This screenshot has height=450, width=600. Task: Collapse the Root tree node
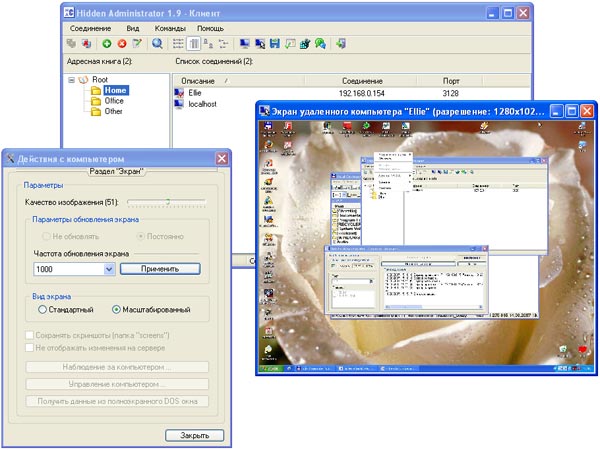tap(72, 80)
